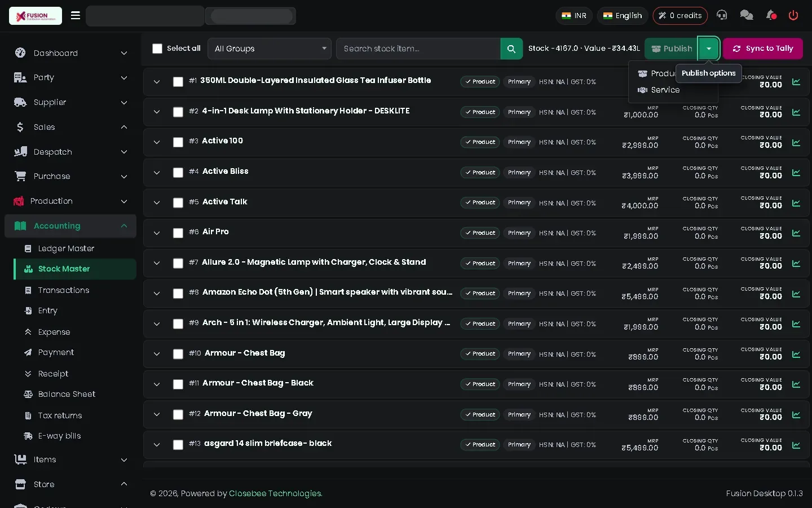This screenshot has height=508, width=812.
Task: Open chart icon for Active Talk row
Action: [x=796, y=203]
